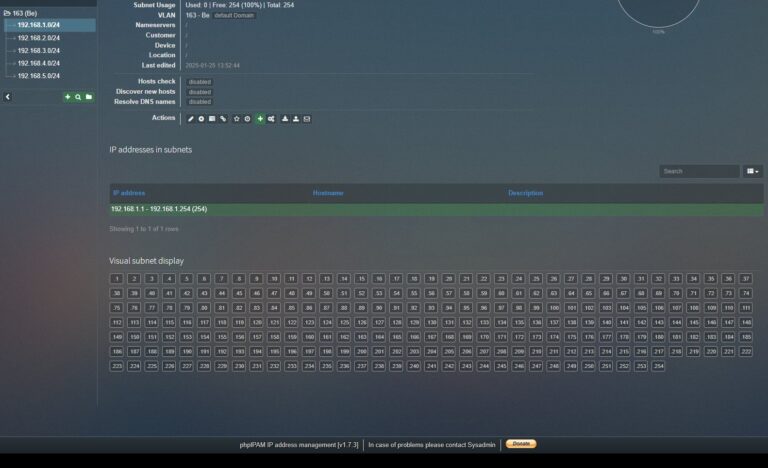Toggle the Hosts check disabled badge

(x=199, y=82)
